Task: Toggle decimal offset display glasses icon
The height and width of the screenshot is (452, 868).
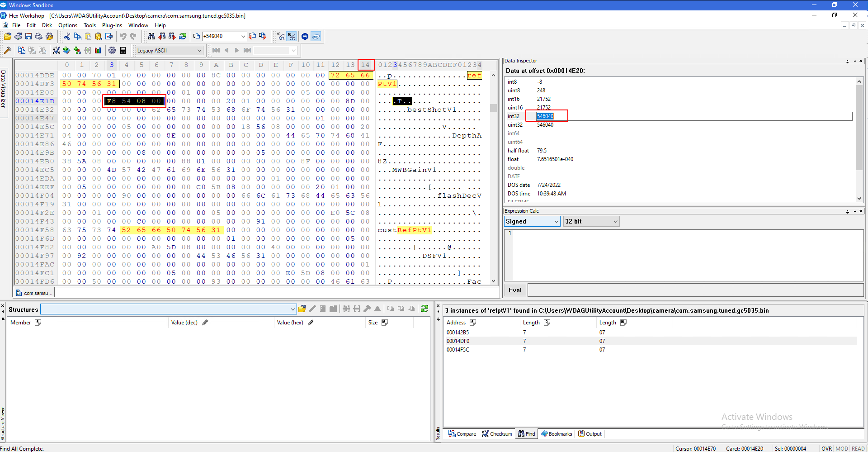Action: pyautogui.click(x=281, y=36)
